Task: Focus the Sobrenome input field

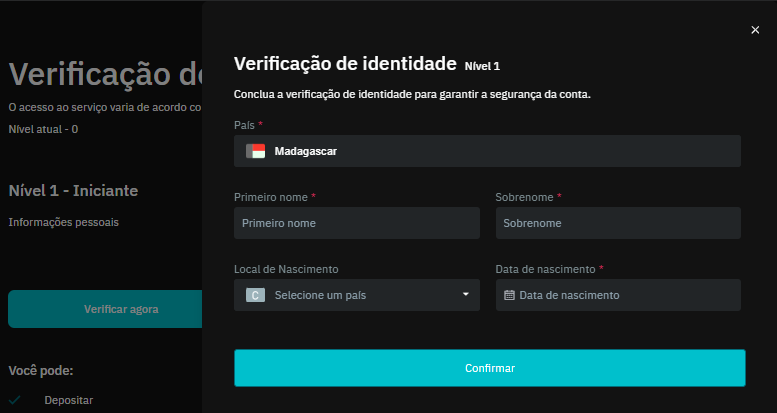Action: pos(618,223)
